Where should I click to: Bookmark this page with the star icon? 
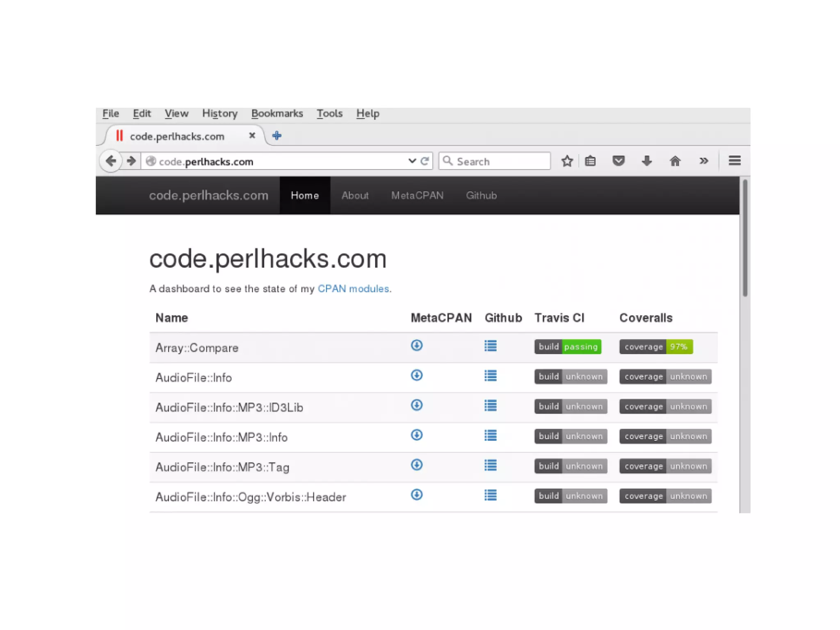point(567,161)
